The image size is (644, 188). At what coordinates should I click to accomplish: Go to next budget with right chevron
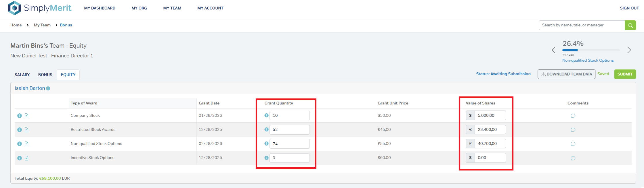tap(629, 50)
